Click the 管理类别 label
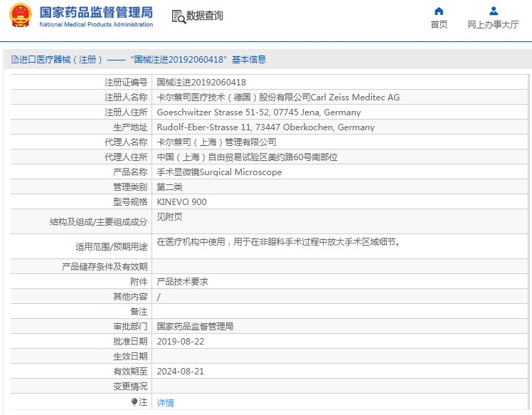This screenshot has width=532, height=415. (x=130, y=187)
